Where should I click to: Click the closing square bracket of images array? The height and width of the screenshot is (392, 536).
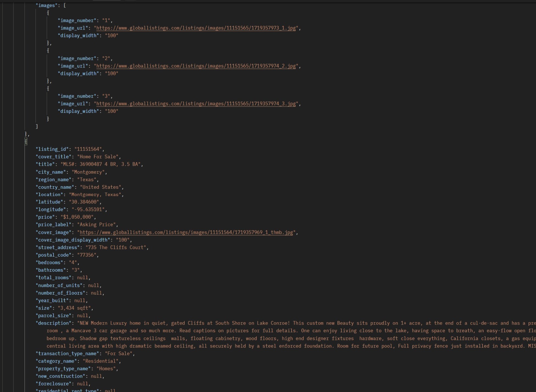point(37,126)
